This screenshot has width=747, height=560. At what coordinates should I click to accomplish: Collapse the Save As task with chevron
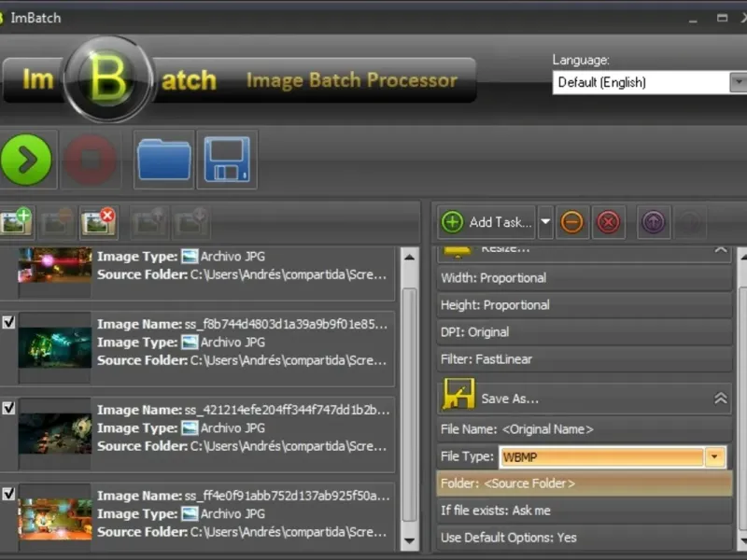pos(721,399)
